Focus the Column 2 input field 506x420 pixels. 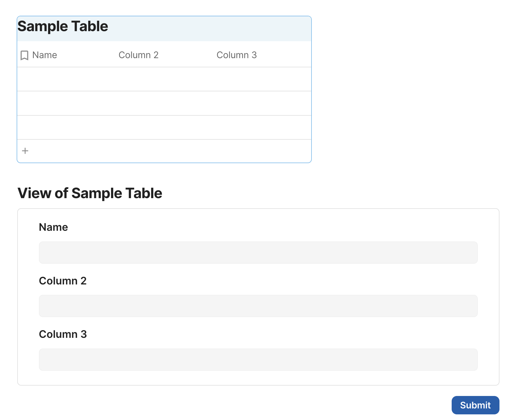pos(258,306)
